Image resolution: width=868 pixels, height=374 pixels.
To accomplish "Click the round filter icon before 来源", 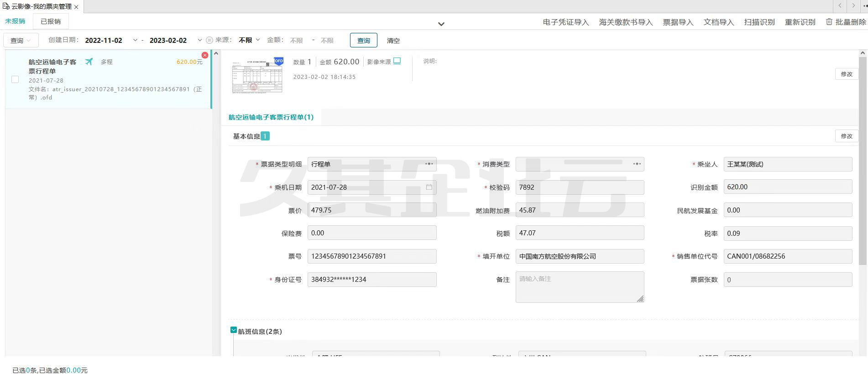I will tap(209, 40).
